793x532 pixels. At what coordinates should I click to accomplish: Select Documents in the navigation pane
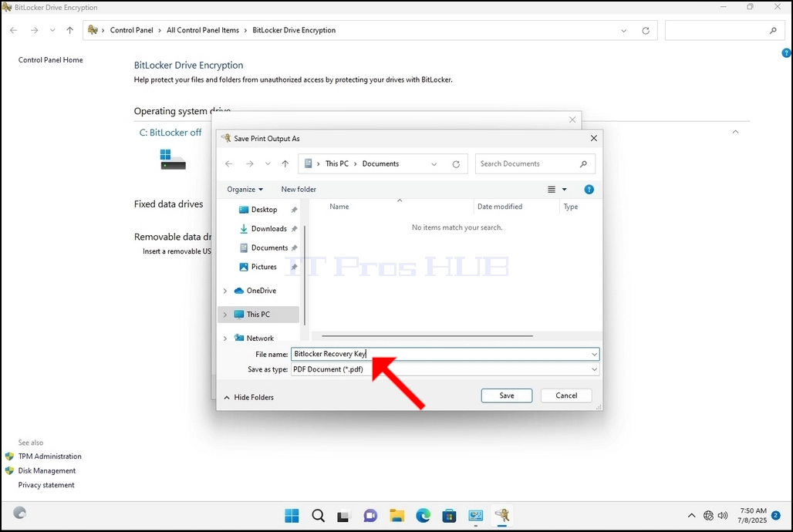point(269,247)
